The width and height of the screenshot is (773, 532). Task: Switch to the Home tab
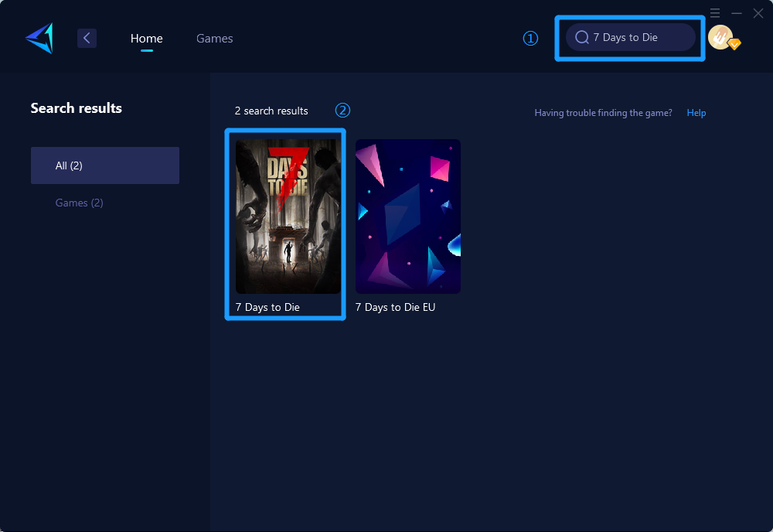(146, 39)
